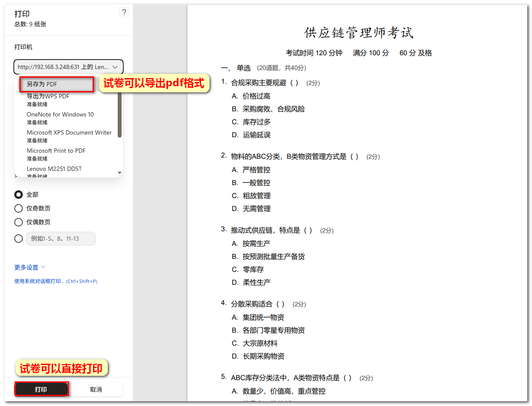
Task: Select the 全部 pages radio button
Action: (19, 195)
